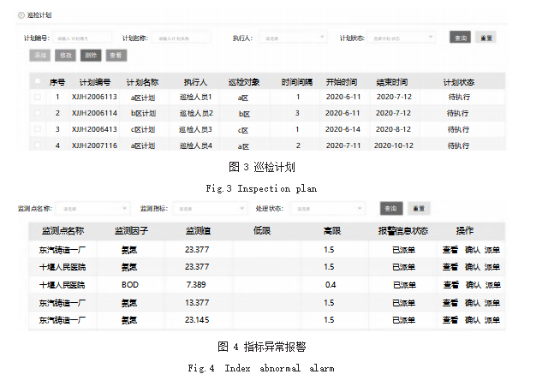Check the row XJJH2006413 checkbox
554x392 pixels.
click(x=38, y=129)
